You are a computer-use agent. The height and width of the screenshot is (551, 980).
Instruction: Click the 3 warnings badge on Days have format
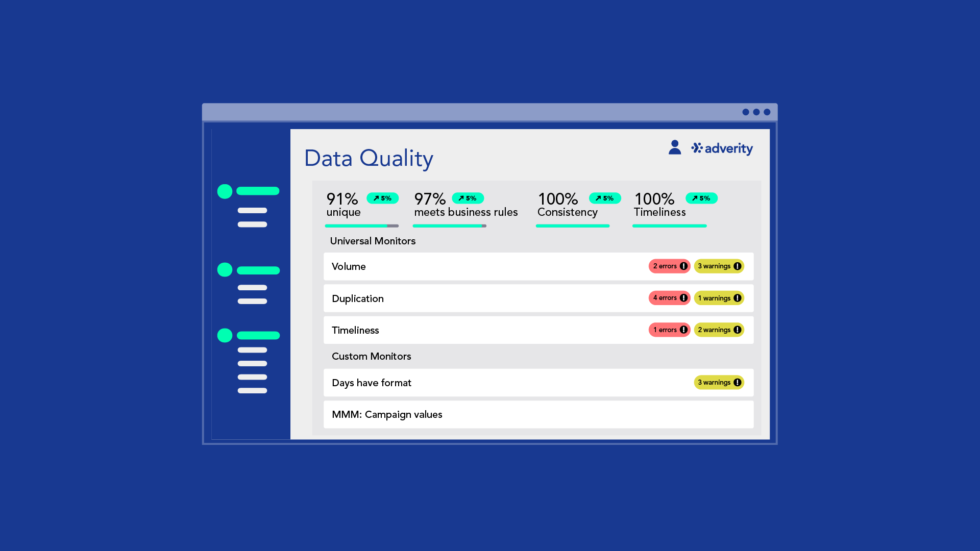click(x=719, y=382)
